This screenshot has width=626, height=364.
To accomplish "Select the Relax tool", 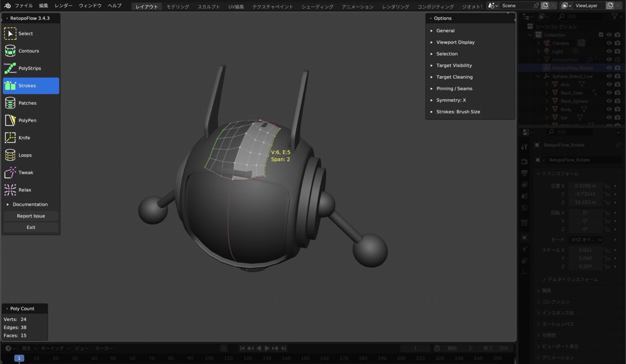I will [x=24, y=190].
